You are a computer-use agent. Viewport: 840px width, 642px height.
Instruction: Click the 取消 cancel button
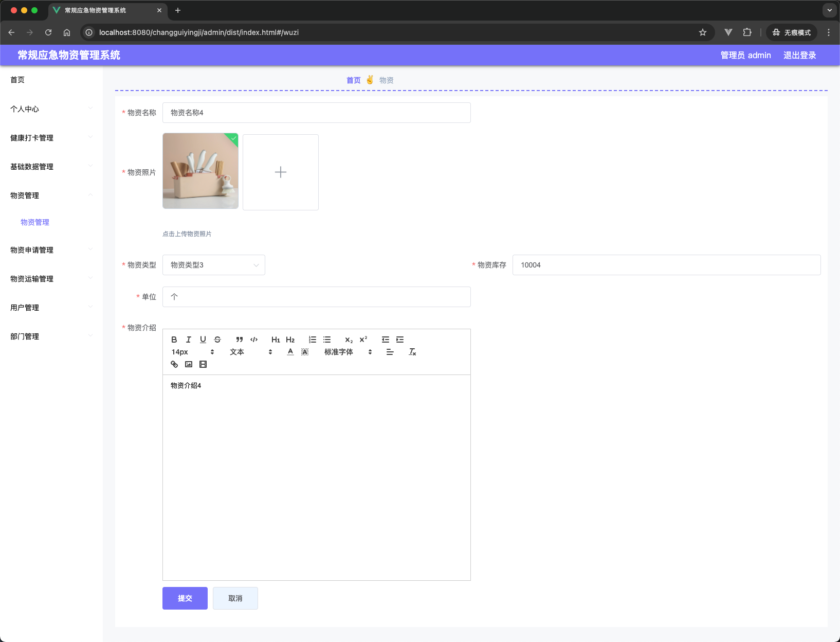[235, 598]
